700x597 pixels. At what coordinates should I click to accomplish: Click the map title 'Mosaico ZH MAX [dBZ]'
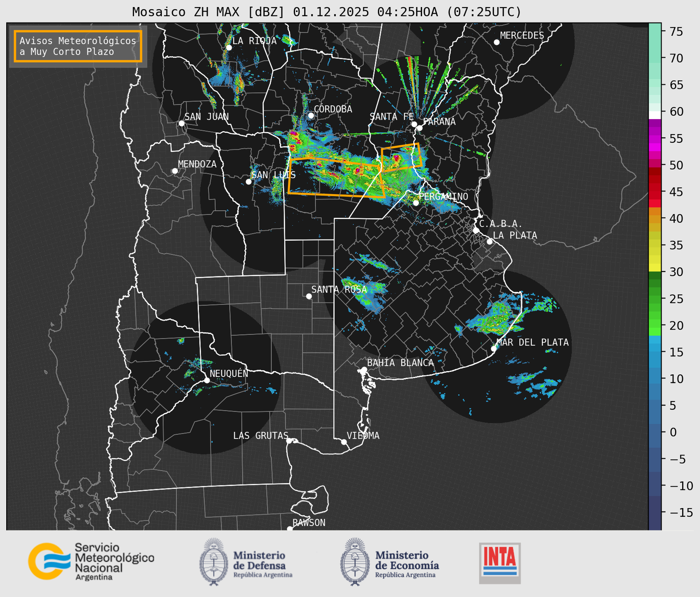(x=209, y=12)
